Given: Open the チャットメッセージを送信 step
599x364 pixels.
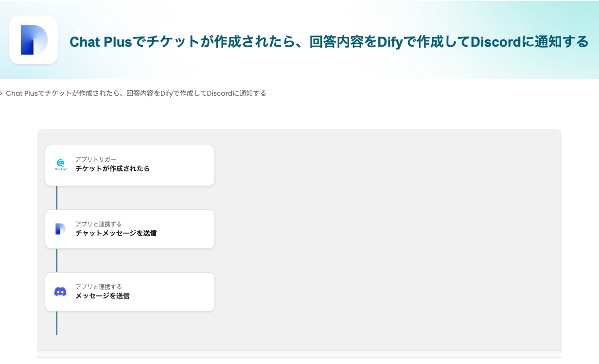Looking at the screenshot, I should point(116,233).
